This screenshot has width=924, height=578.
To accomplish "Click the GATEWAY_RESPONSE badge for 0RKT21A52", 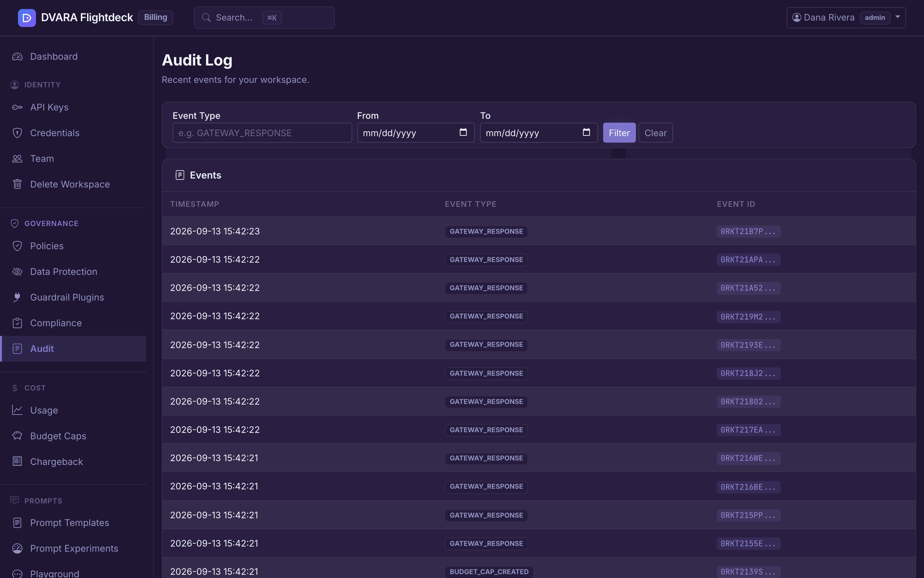I will point(486,288).
